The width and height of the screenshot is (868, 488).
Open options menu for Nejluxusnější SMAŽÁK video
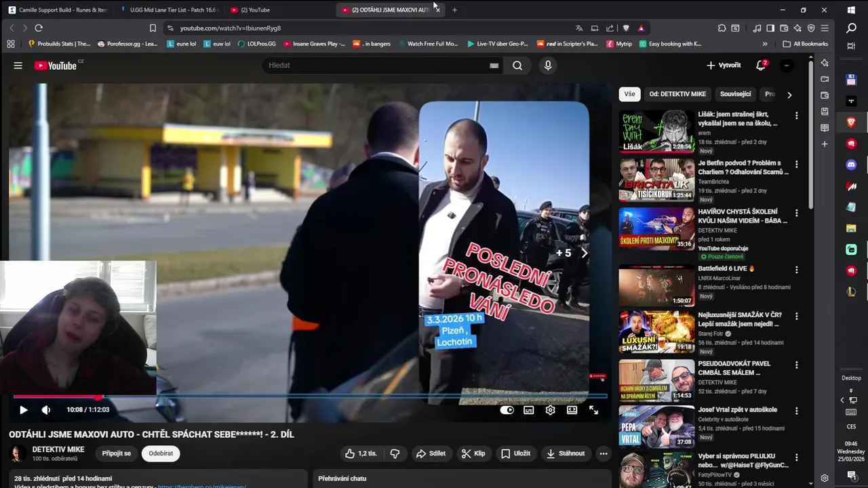[797, 317]
